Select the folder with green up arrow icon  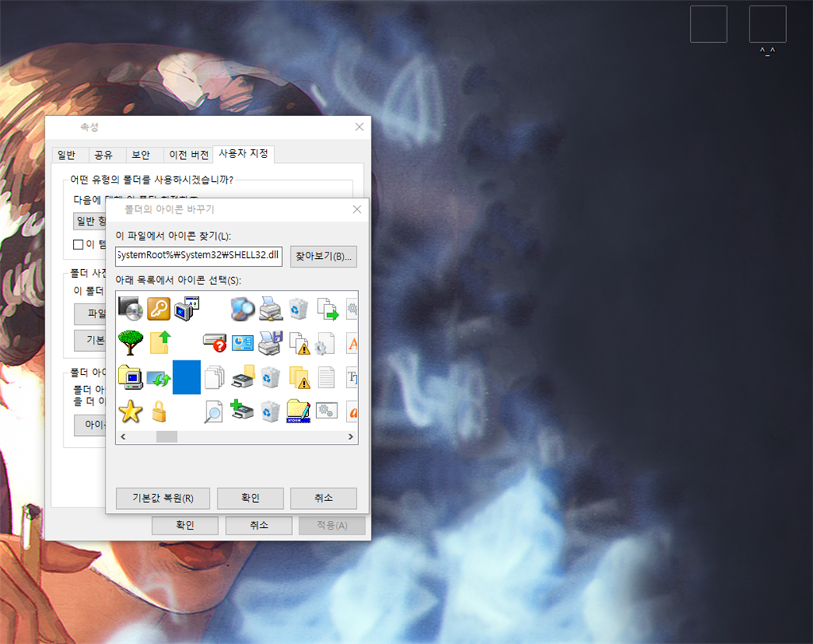(160, 343)
